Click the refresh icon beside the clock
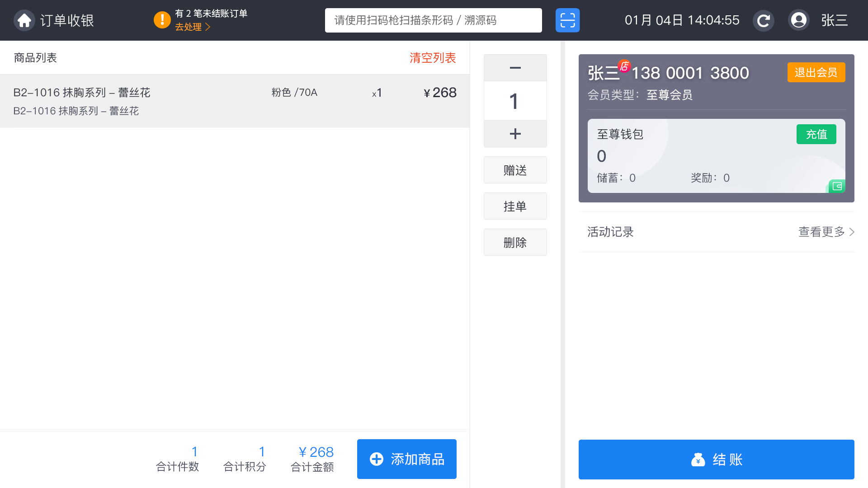The width and height of the screenshot is (868, 488). pyautogui.click(x=764, y=20)
